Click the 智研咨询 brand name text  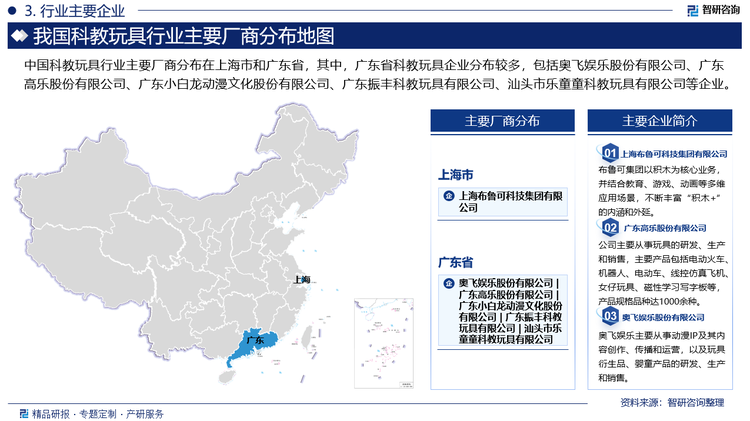[720, 10]
